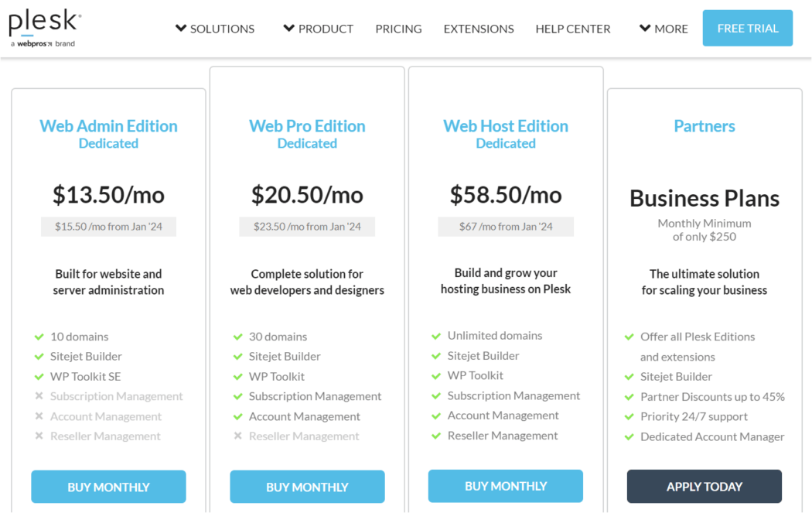Click the checkmark beside WP Toolkit SE
The width and height of the screenshot is (812, 513).
(37, 376)
